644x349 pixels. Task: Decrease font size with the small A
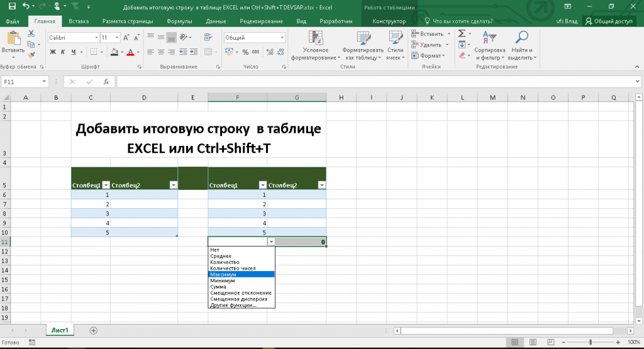pos(136,37)
